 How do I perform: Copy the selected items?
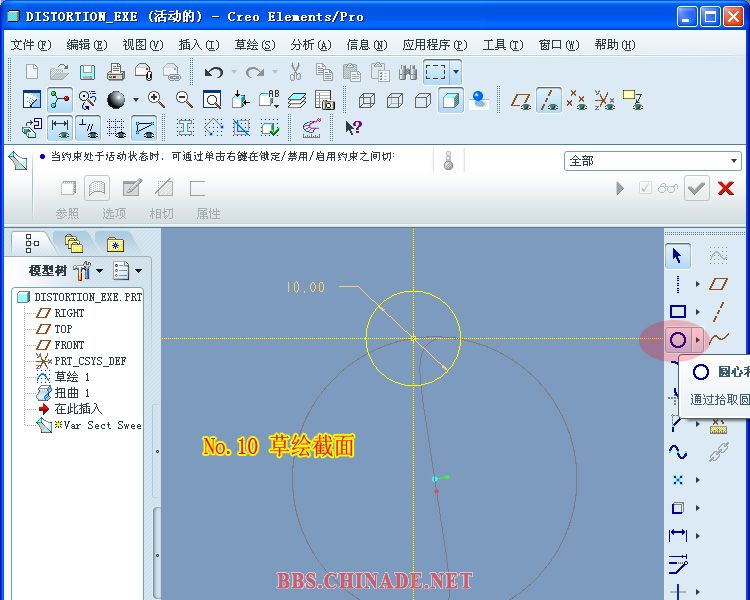[324, 72]
